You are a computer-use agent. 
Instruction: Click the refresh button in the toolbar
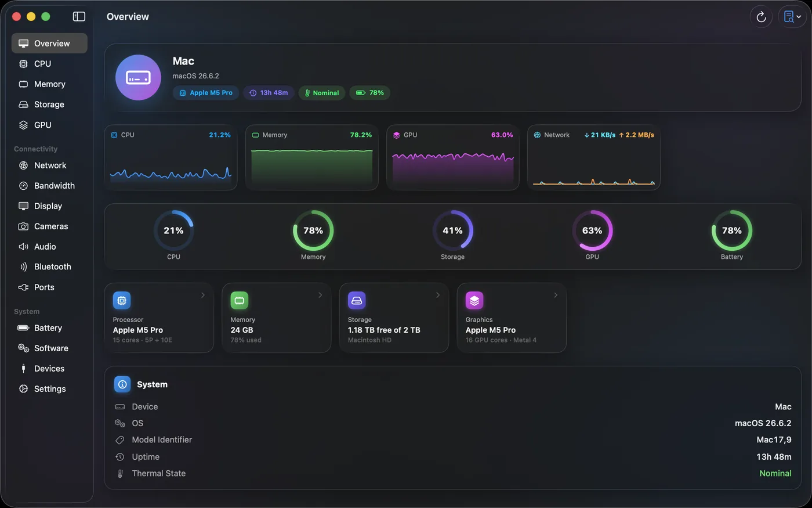coord(762,17)
